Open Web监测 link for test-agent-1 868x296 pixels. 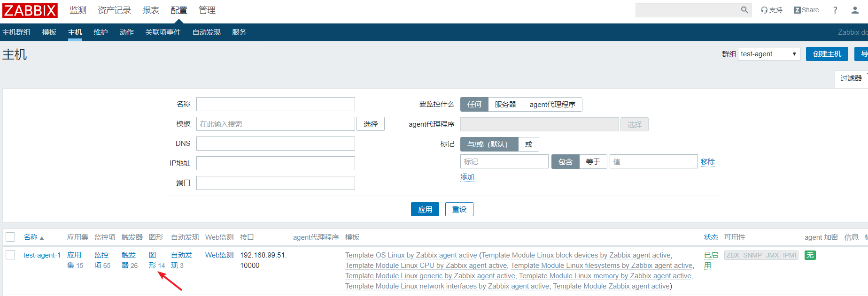(219, 255)
